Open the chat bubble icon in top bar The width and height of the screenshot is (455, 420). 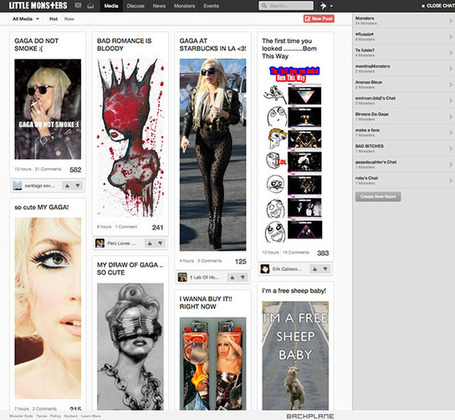tap(78, 6)
